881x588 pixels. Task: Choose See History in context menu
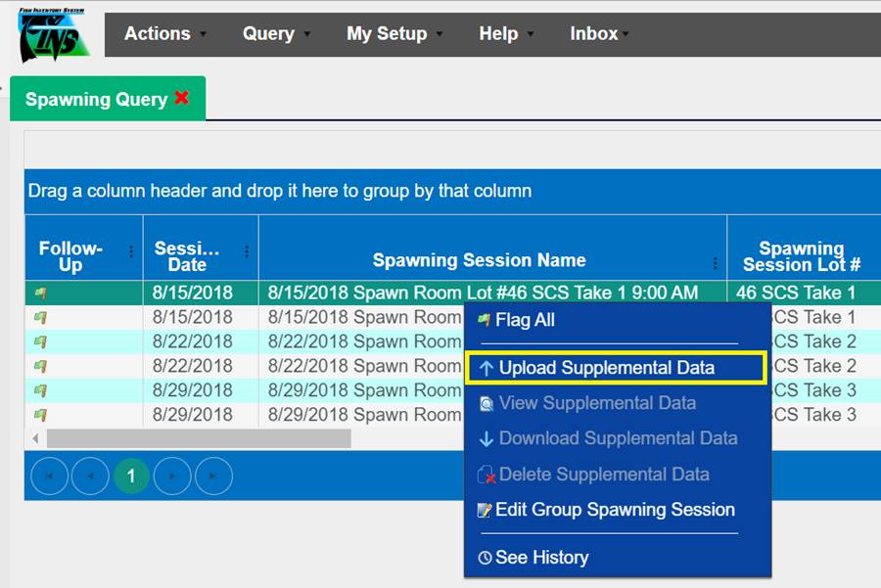click(x=541, y=558)
